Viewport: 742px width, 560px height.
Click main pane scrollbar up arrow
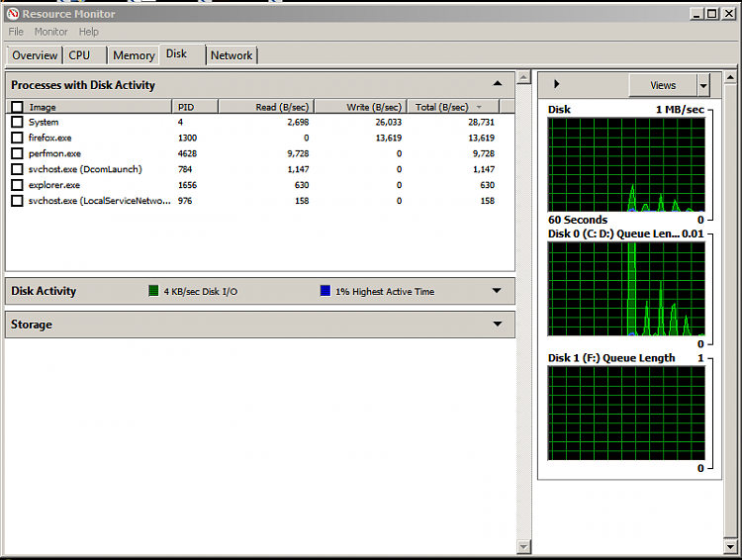coord(523,77)
